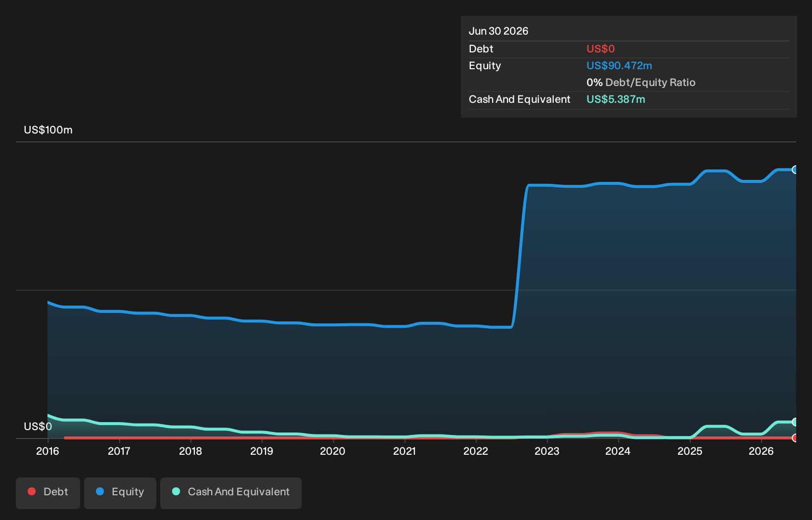Click the Debt row label in tooltip
The height and width of the screenshot is (520, 812).
(x=481, y=49)
